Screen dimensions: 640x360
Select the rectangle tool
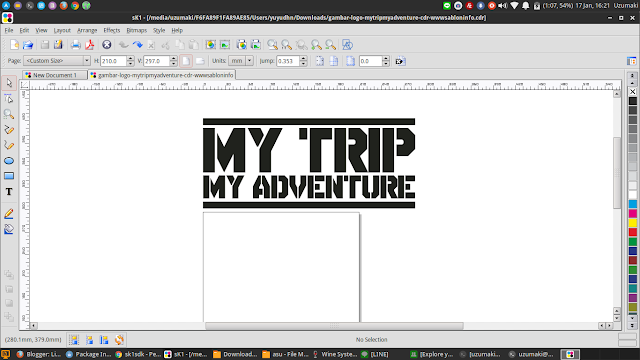tap(9, 176)
